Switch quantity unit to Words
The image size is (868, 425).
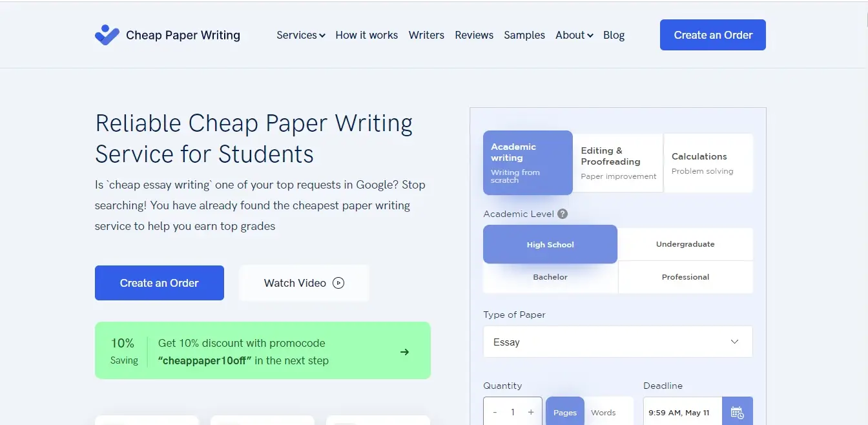(603, 412)
